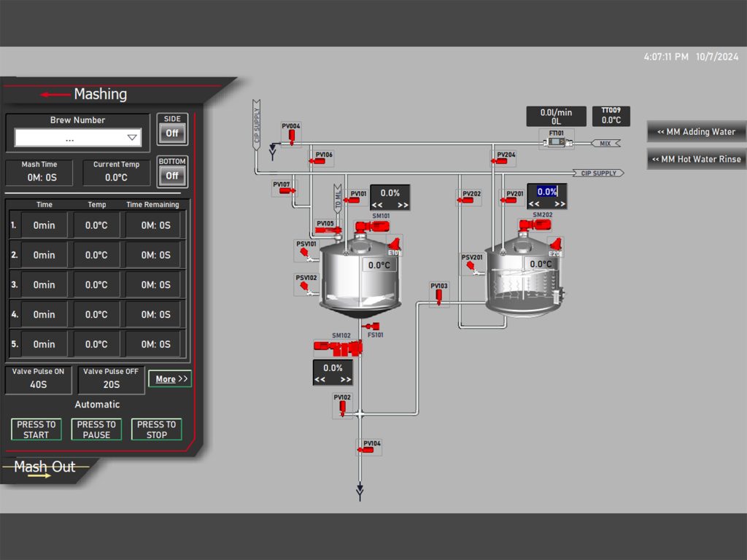Click the PV102 valve icon
747x560 pixels.
tap(342, 409)
